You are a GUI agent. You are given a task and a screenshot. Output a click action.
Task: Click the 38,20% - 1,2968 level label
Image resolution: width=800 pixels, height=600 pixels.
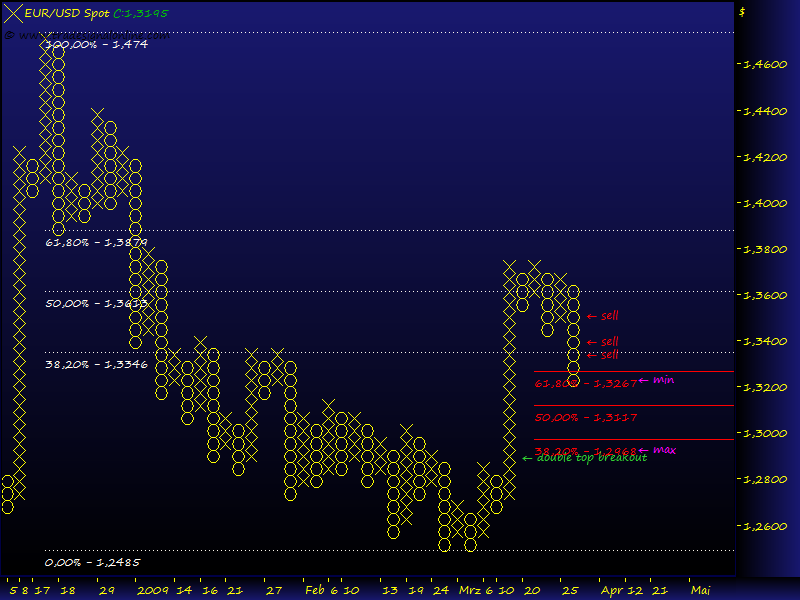(585, 449)
